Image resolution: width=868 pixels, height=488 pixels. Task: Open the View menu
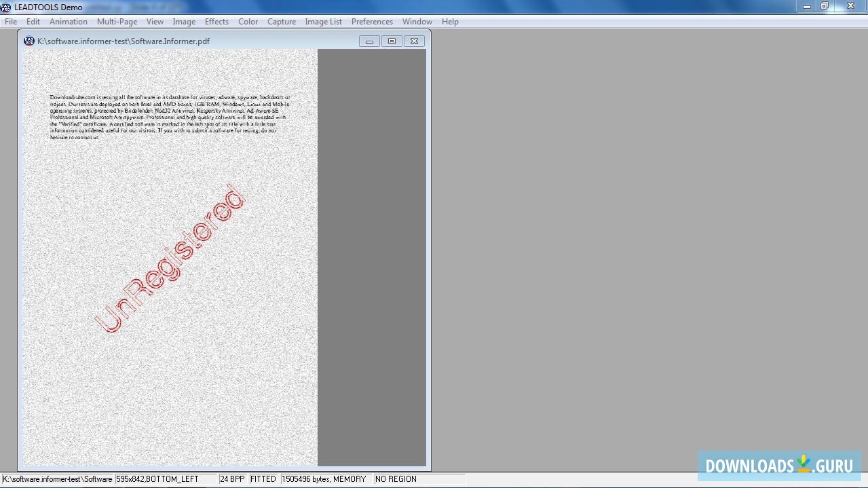click(x=155, y=21)
